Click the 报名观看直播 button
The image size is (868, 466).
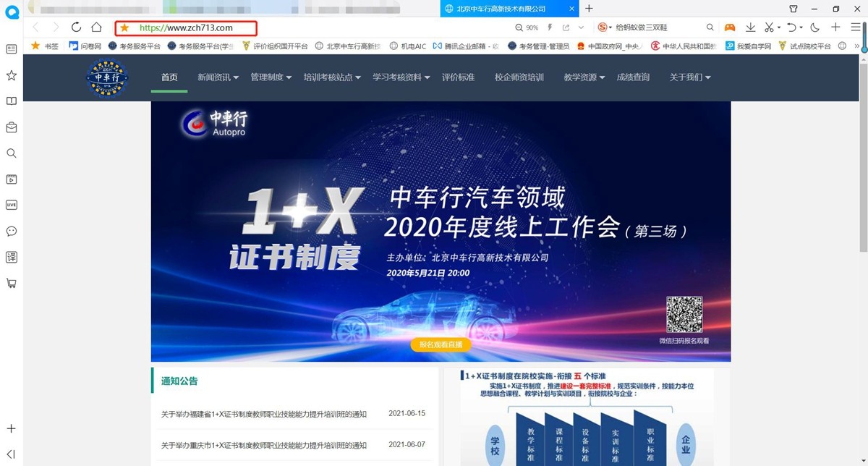point(441,344)
